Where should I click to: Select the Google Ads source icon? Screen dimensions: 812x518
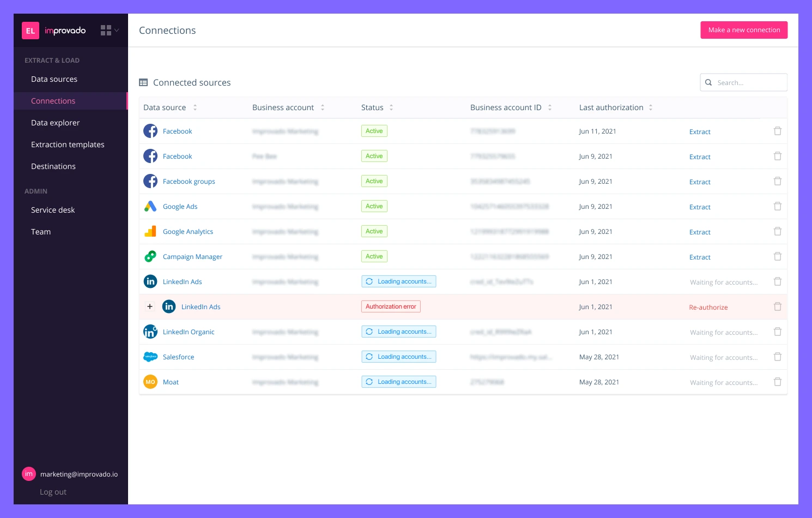coord(150,206)
